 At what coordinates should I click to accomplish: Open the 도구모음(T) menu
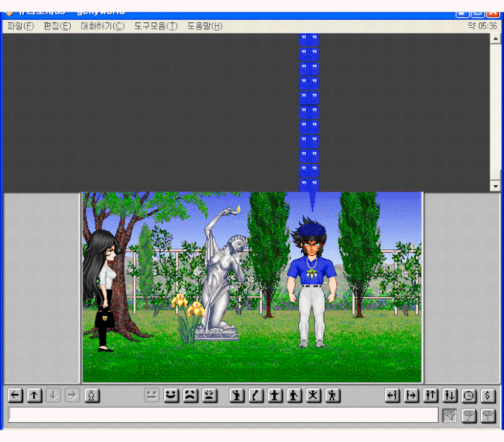[155, 26]
